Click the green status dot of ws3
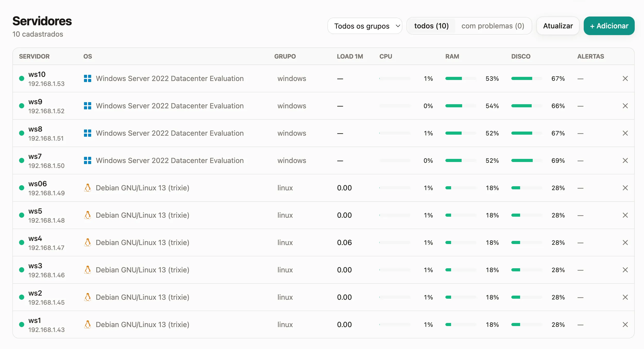The image size is (644, 349). (22, 270)
